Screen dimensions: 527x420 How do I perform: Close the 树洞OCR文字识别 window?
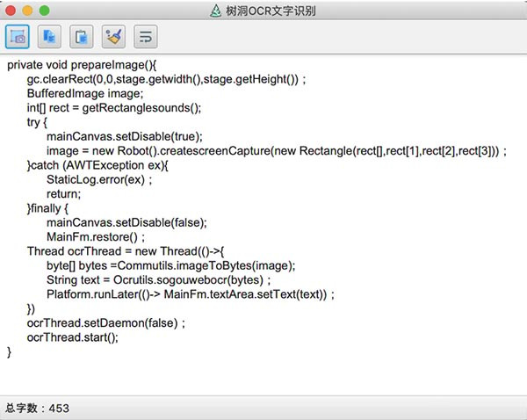[x=11, y=11]
